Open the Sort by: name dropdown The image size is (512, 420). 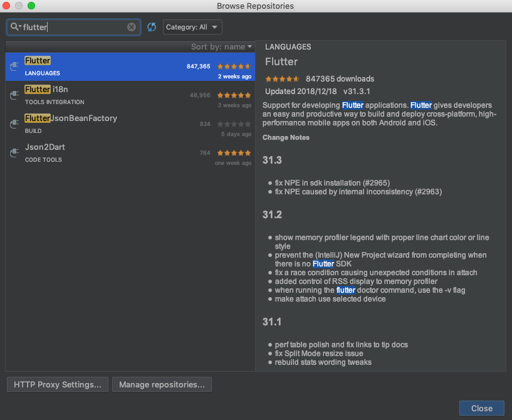[221, 47]
